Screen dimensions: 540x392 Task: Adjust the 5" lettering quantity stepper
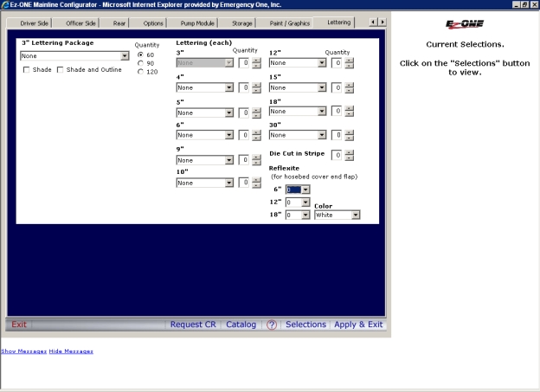coord(256,113)
